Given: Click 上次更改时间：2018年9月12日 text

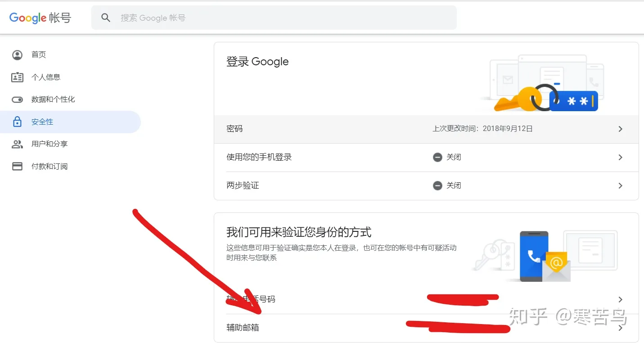Looking at the screenshot, I should (482, 129).
